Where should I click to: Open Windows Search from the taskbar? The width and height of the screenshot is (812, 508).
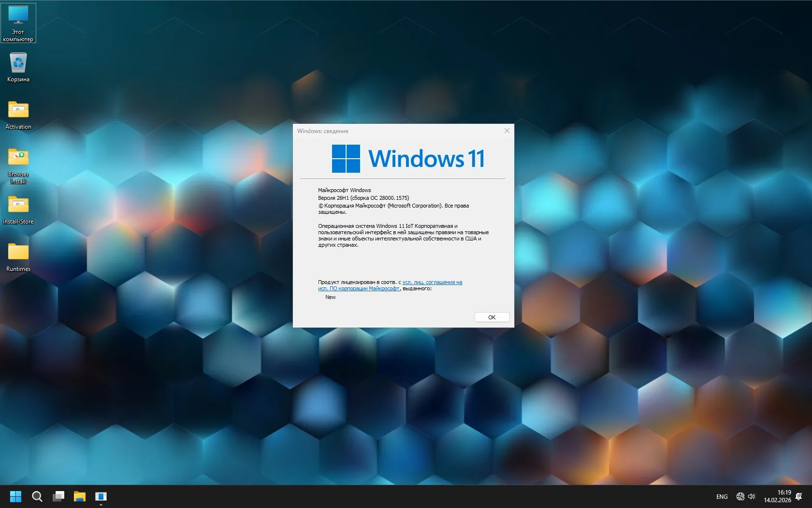pyautogui.click(x=37, y=496)
